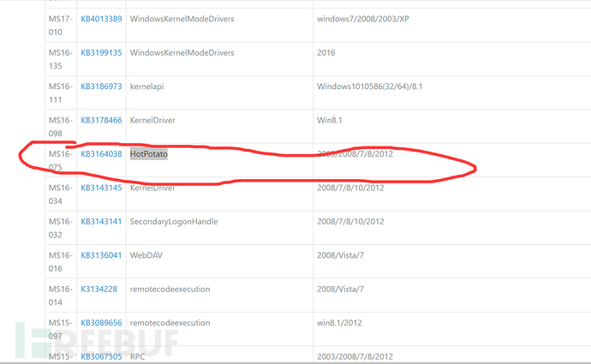Click the 2003/2008/7/8/2012 text in the RPC row
The image size is (591, 364).
click(355, 356)
